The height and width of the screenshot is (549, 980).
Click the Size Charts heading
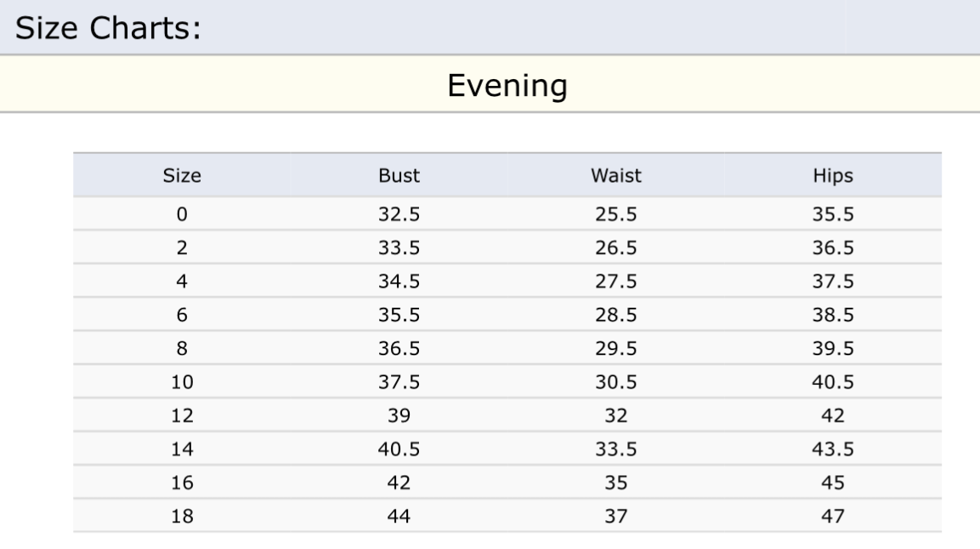108,28
